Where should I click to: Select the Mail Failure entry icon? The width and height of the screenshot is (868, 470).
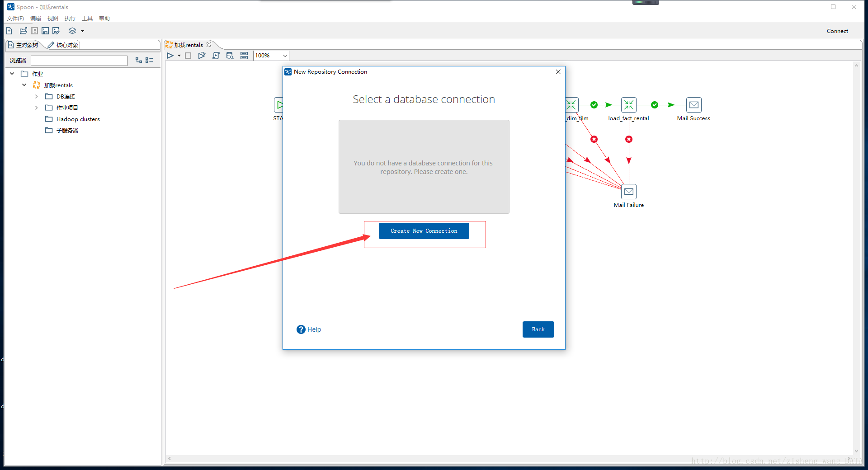pyautogui.click(x=628, y=192)
